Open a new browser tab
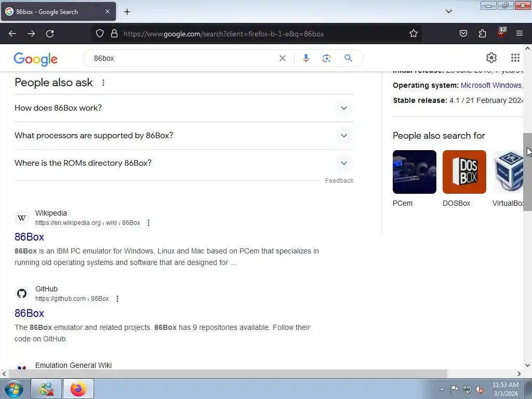The height and width of the screenshot is (399, 532). point(127,12)
